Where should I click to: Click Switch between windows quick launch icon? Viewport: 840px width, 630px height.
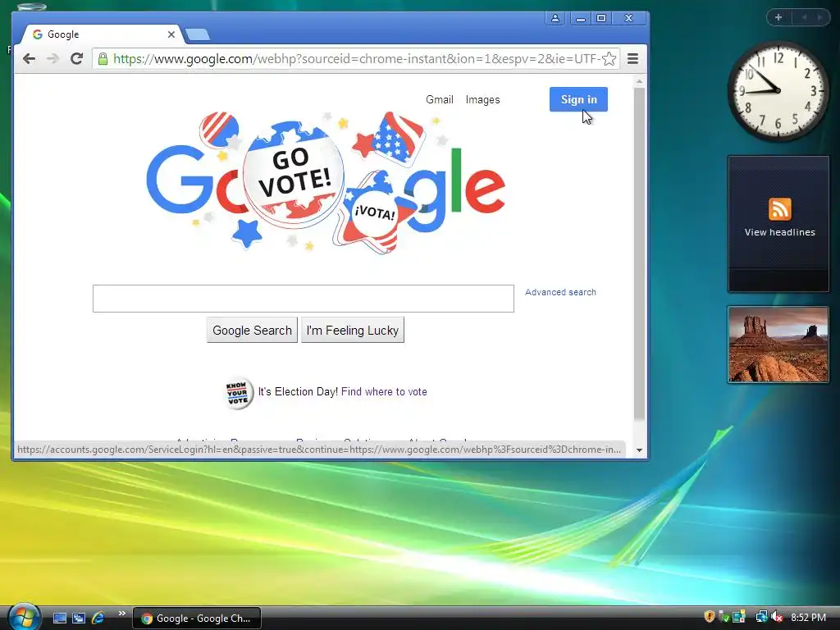coord(79,618)
